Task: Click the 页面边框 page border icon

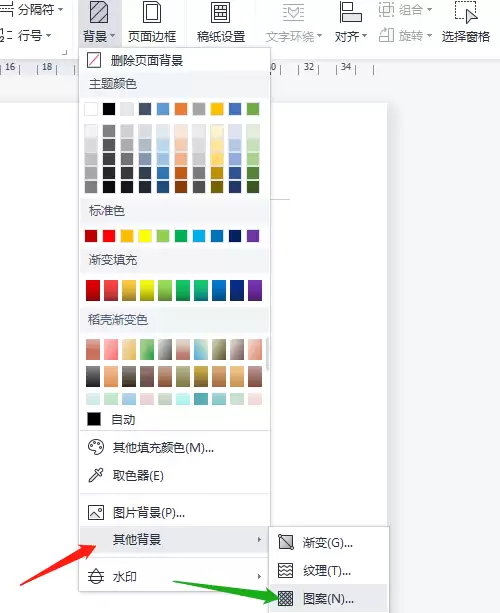Action: tap(152, 13)
